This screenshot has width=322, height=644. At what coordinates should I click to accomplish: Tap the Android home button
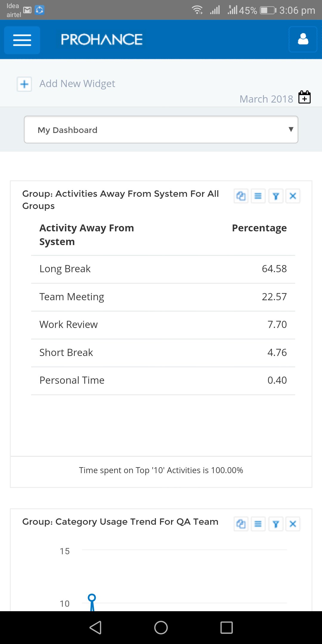[161, 628]
